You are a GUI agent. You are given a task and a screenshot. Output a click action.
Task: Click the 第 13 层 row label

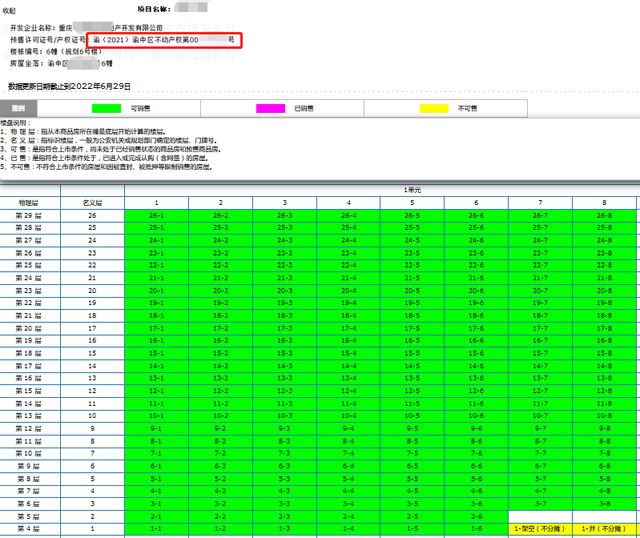point(29,416)
